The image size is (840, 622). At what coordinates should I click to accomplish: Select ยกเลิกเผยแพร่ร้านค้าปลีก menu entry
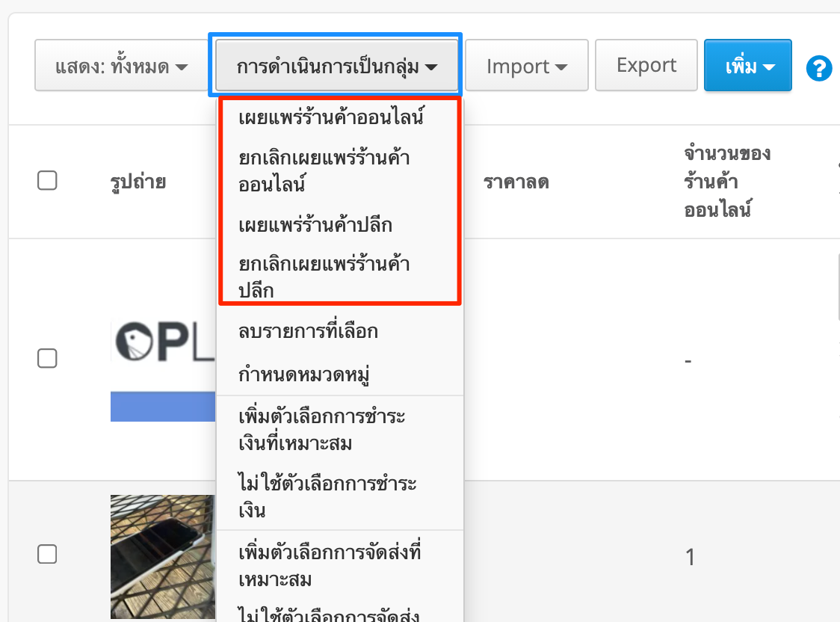point(339,277)
